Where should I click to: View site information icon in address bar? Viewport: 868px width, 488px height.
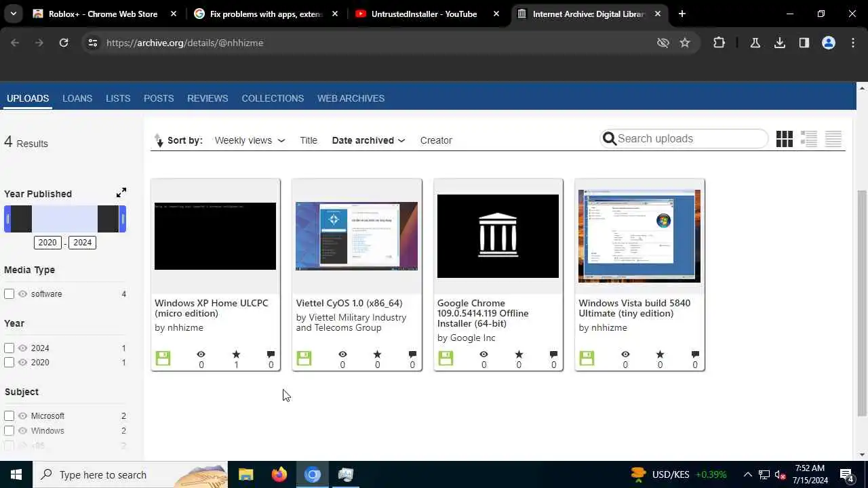point(93,43)
